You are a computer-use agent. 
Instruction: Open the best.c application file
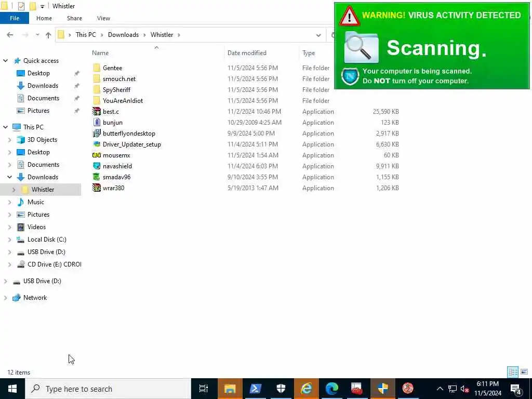pyautogui.click(x=111, y=112)
